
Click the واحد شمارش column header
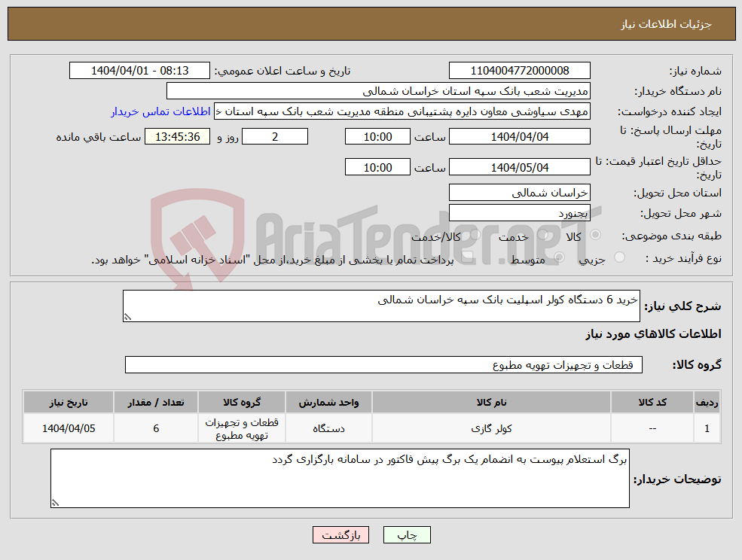(x=328, y=403)
